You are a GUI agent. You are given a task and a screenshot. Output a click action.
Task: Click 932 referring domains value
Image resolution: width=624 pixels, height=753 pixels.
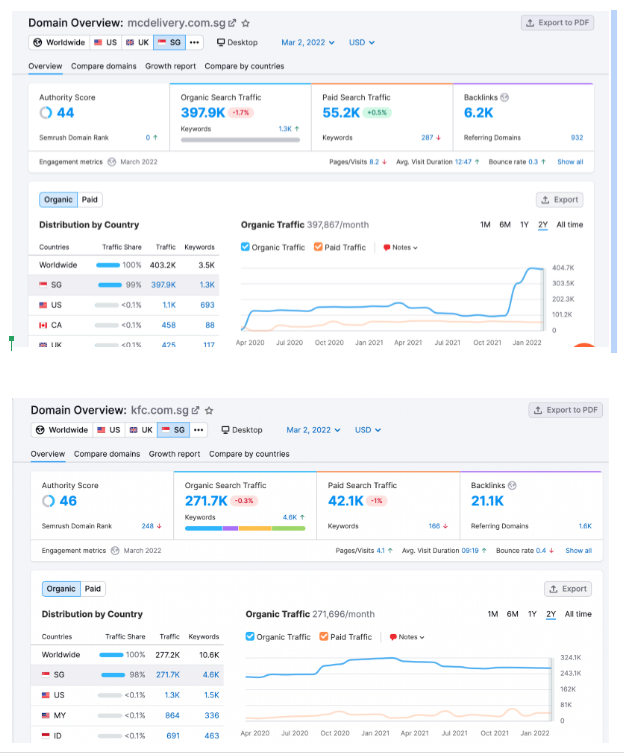tap(577, 137)
